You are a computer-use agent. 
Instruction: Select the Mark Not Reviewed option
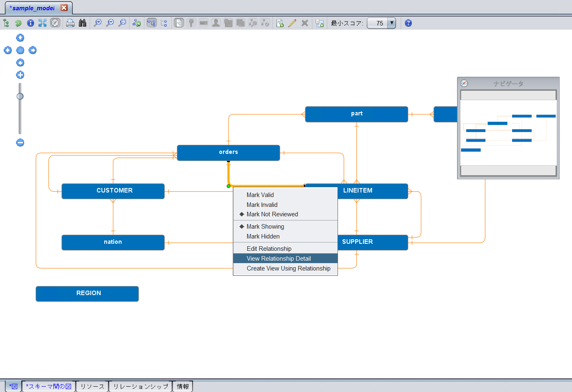point(285,214)
